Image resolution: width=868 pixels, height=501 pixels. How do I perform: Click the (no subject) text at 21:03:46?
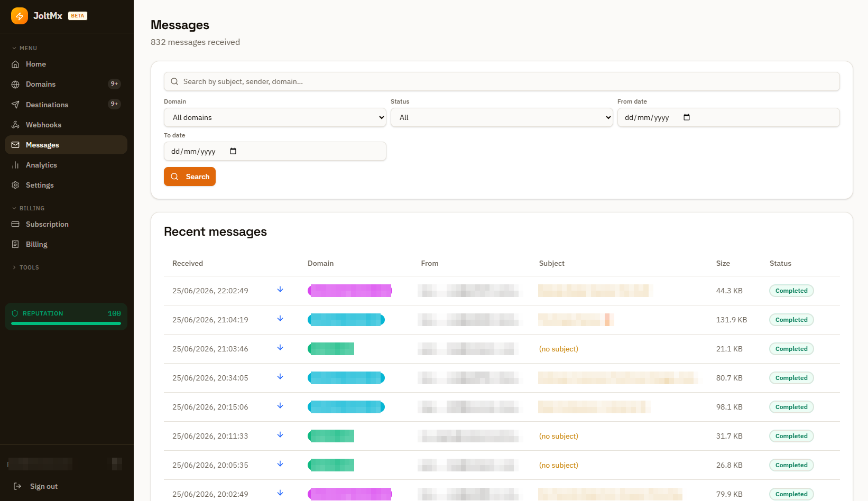pos(559,349)
